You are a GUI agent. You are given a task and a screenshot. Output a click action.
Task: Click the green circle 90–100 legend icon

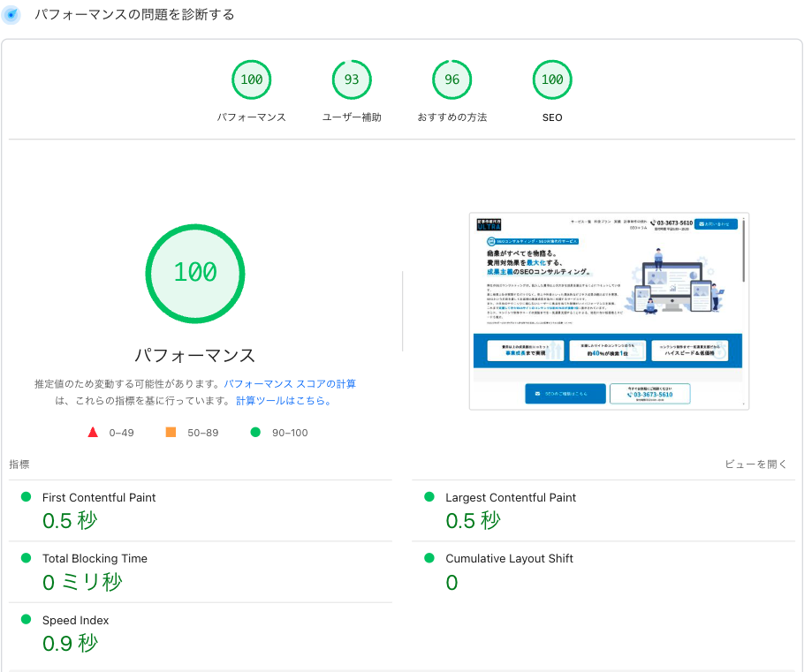click(255, 433)
